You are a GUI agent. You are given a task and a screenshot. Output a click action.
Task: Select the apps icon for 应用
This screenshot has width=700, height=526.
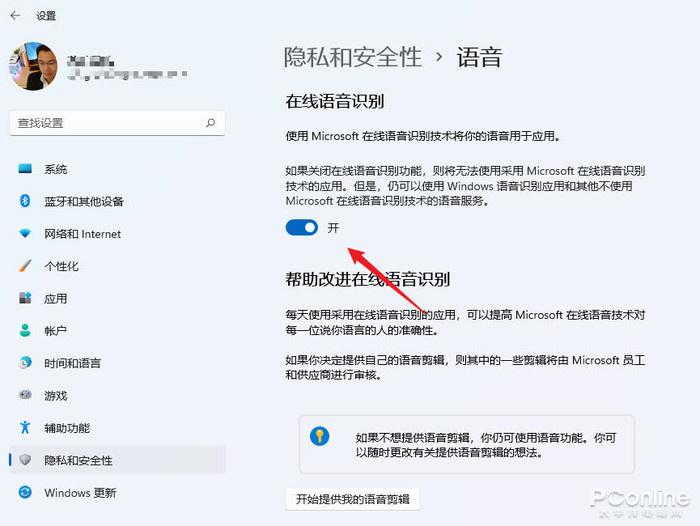25,298
